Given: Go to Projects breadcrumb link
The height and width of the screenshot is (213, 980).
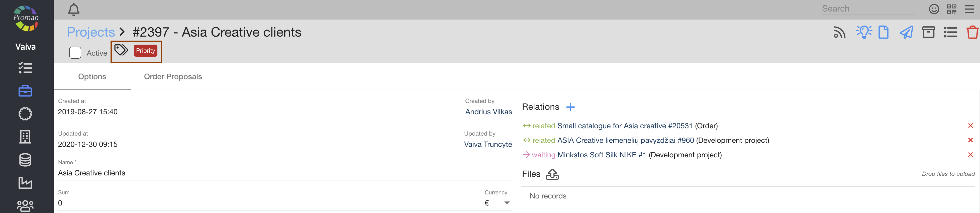Looking at the screenshot, I should 91,32.
